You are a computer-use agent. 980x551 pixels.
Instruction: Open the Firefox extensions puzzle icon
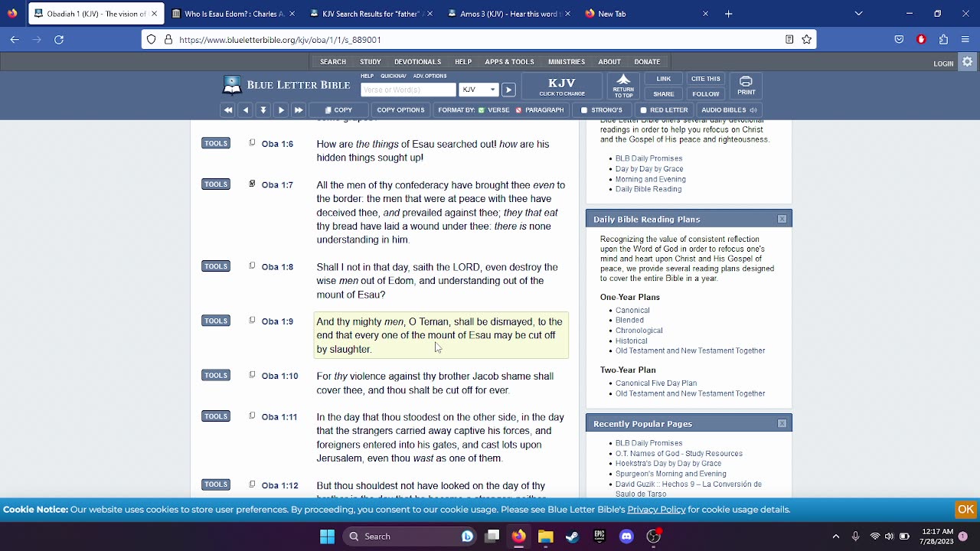(943, 40)
